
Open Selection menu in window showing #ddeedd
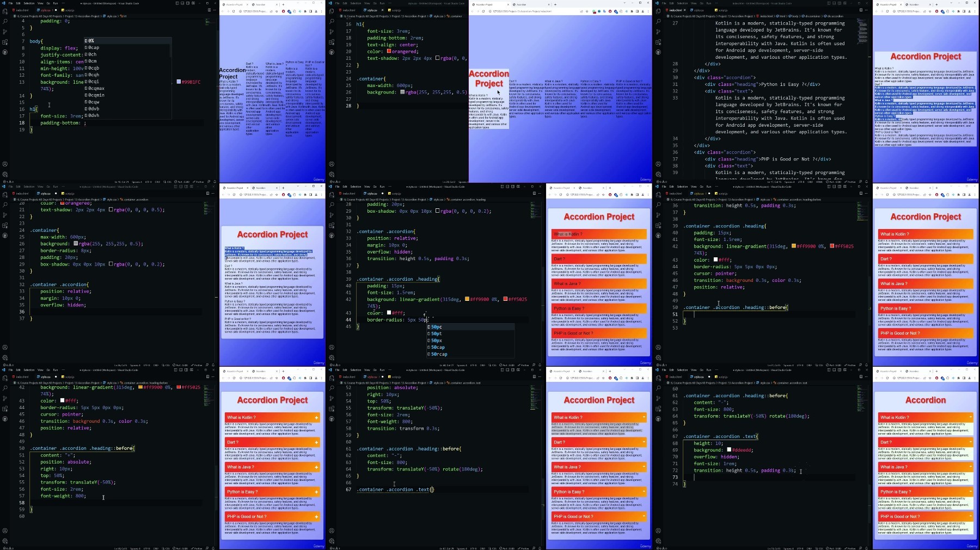(x=682, y=370)
